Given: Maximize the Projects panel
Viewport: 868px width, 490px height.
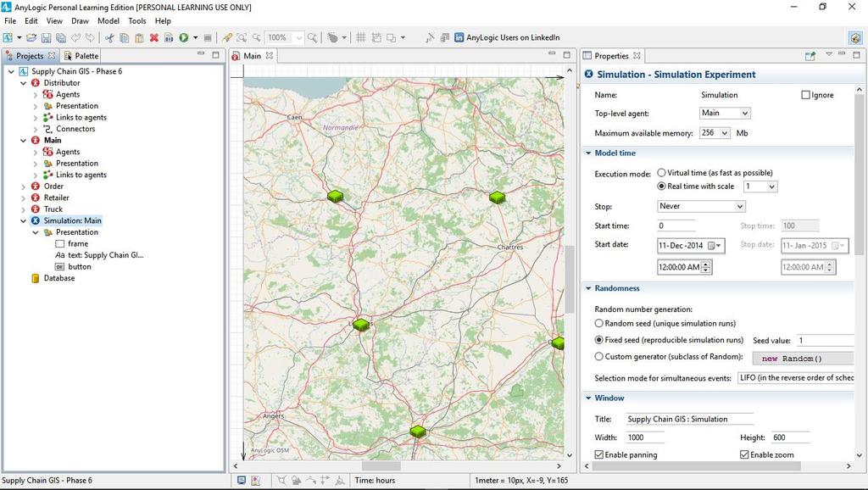Looking at the screenshot, I should pos(215,54).
